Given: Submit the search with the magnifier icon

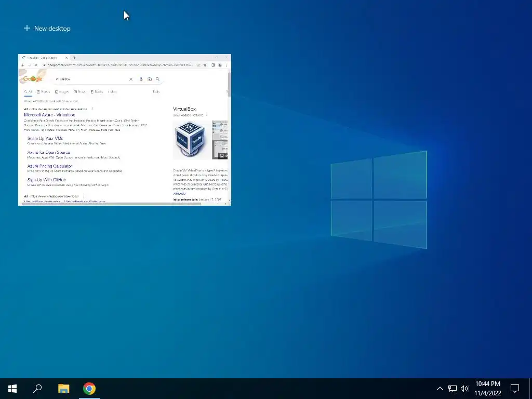Looking at the screenshot, I should [157, 79].
